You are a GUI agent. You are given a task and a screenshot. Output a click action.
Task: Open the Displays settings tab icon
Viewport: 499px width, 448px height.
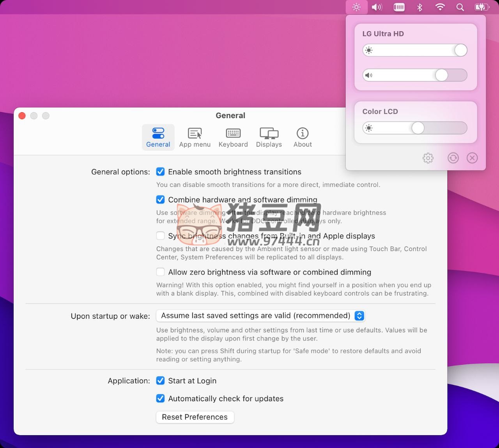coord(269,137)
